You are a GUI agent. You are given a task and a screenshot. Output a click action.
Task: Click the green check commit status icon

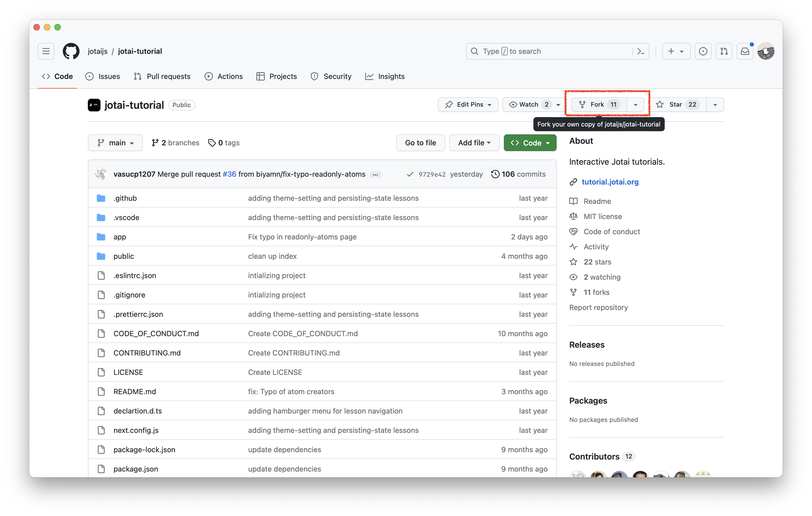click(410, 174)
